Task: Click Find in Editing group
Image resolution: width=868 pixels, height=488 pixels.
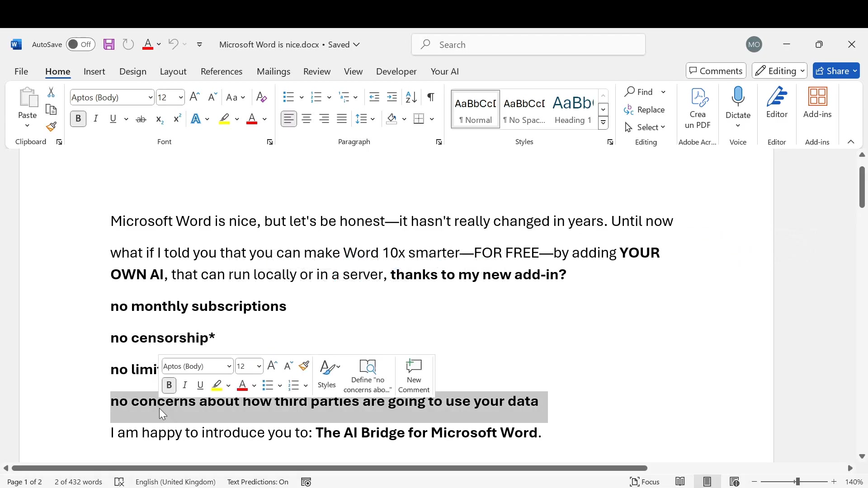Action: click(x=639, y=92)
